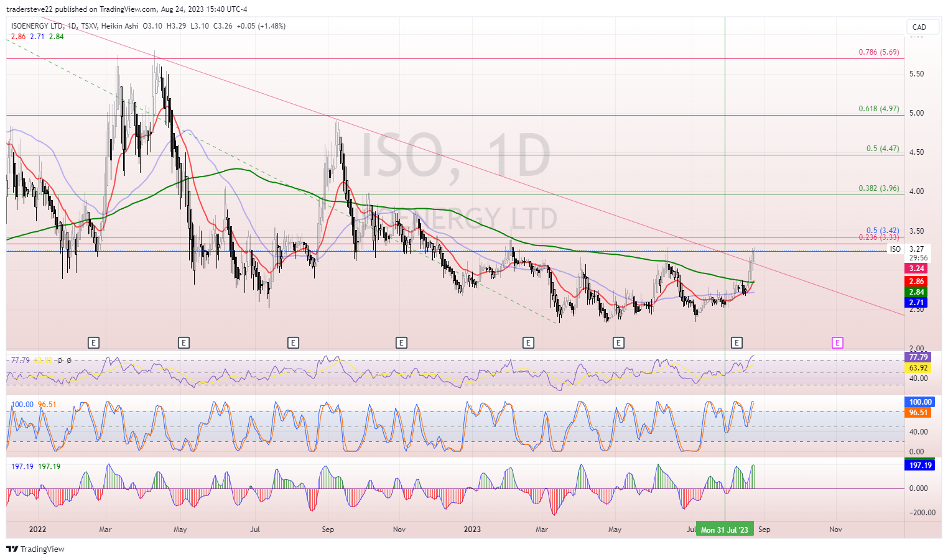The height and width of the screenshot is (560, 948).
Task: Click the blue 2.71 moving average legend value
Action: click(37, 37)
